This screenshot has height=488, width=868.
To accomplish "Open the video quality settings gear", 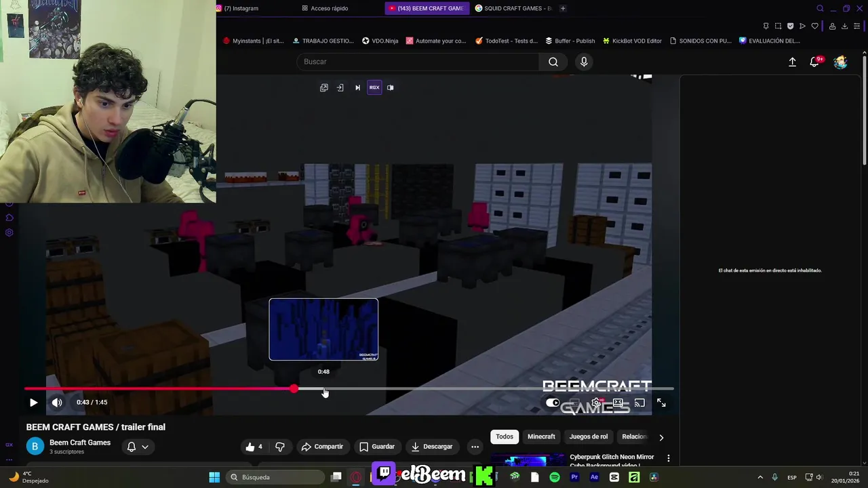I will point(597,403).
